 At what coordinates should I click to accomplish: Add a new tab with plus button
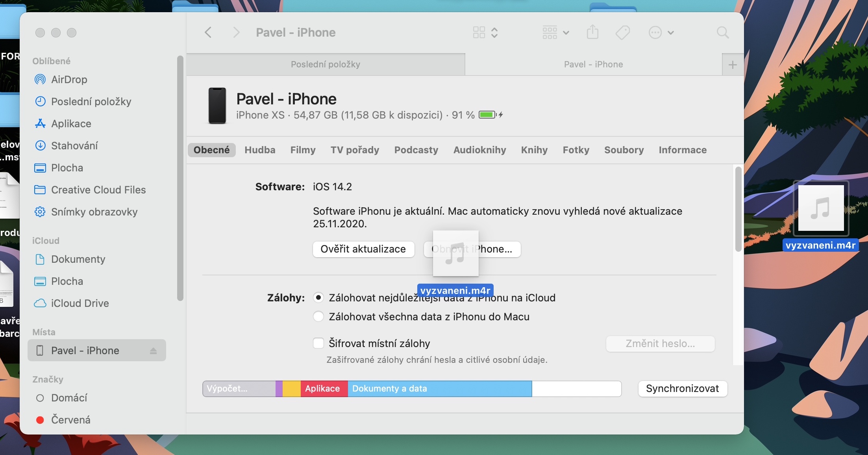point(733,65)
